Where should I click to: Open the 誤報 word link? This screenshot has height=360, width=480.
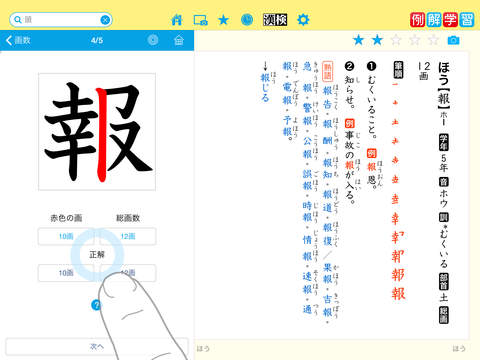click(307, 180)
